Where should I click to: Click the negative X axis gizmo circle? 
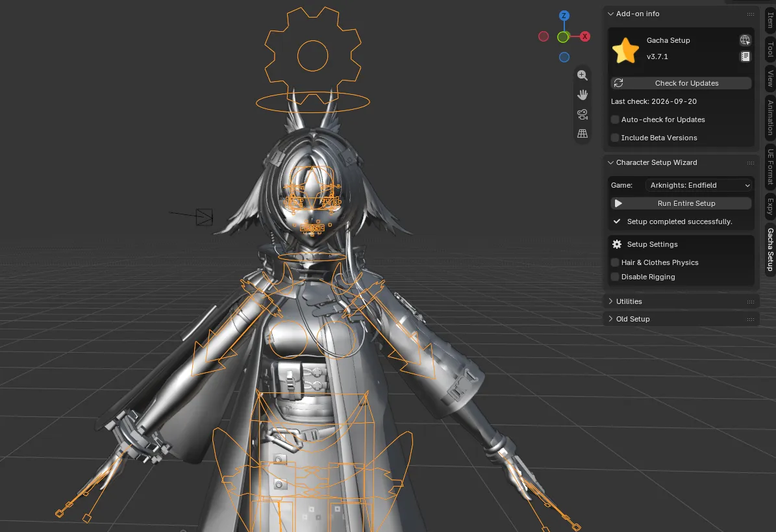(544, 36)
